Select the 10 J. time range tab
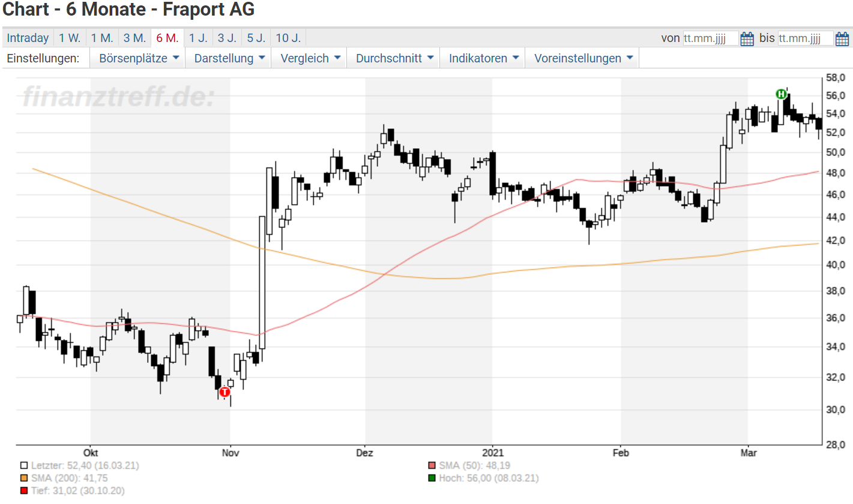The width and height of the screenshot is (853, 504). (x=288, y=38)
